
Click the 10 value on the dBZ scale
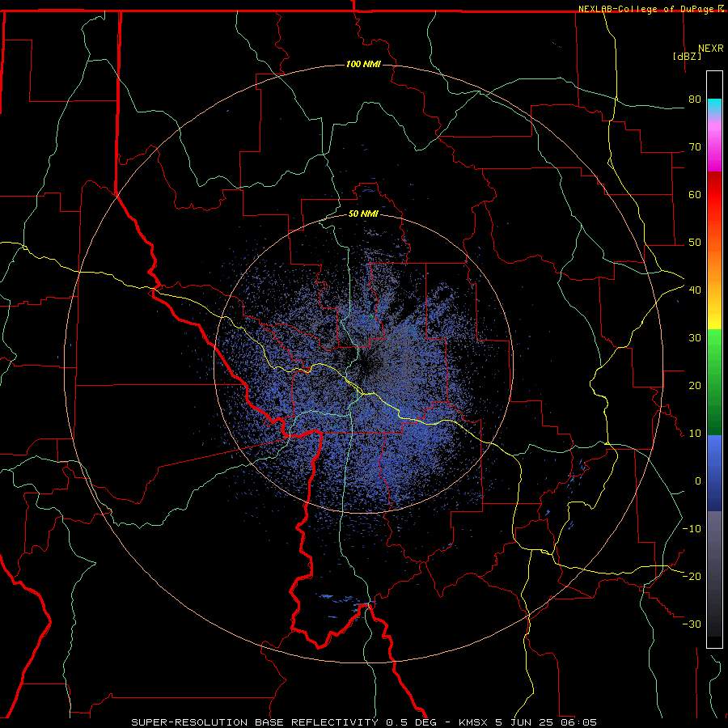[x=695, y=434]
